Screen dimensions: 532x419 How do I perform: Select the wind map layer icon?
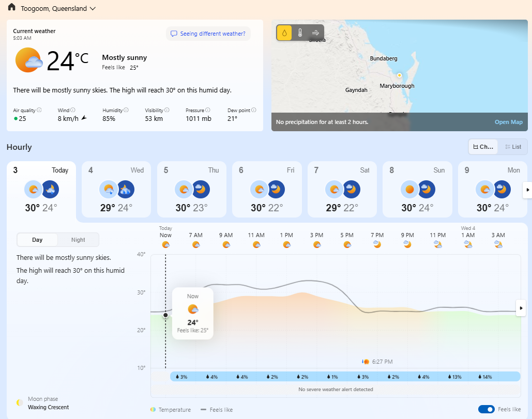pos(315,33)
